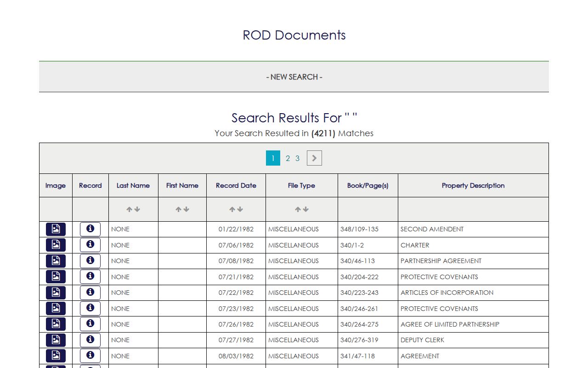Sort Last Name descending with the down arrow
Screen dimensions: 588x368
[x=137, y=209]
